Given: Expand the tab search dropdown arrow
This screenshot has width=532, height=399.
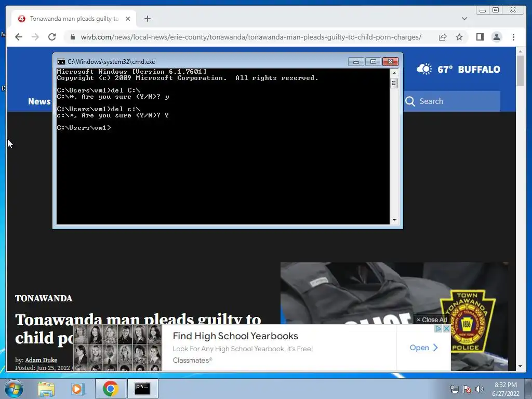Looking at the screenshot, I should pyautogui.click(x=464, y=19).
